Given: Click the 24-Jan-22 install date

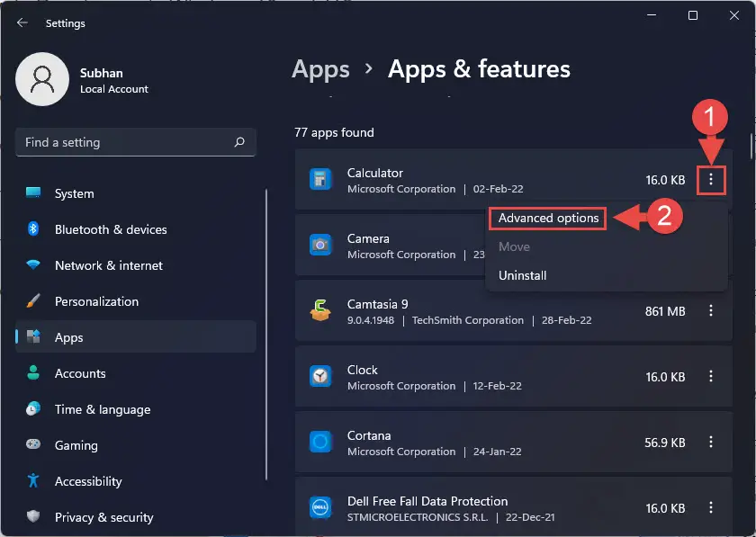Looking at the screenshot, I should 497,452.
